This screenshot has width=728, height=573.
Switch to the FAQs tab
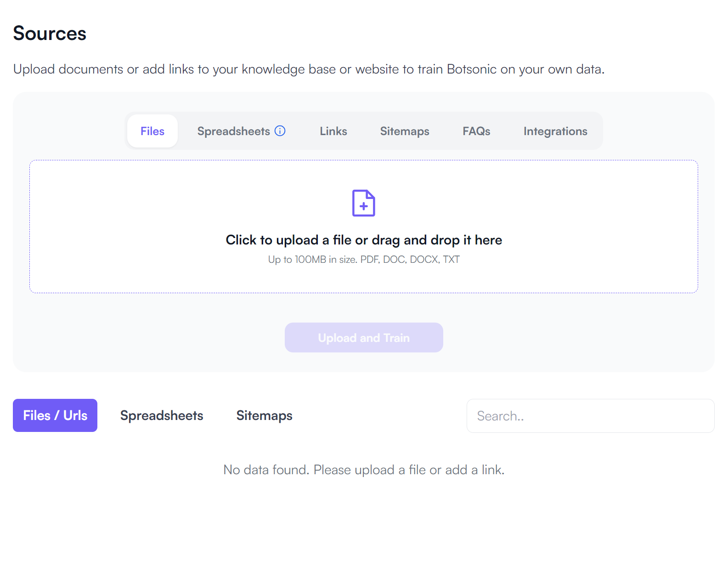(476, 131)
